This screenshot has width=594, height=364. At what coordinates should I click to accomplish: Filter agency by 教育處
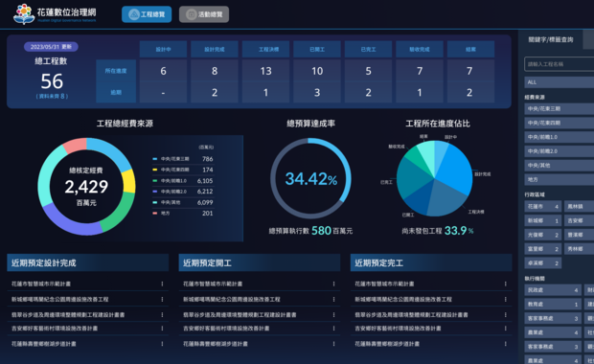[553, 305]
